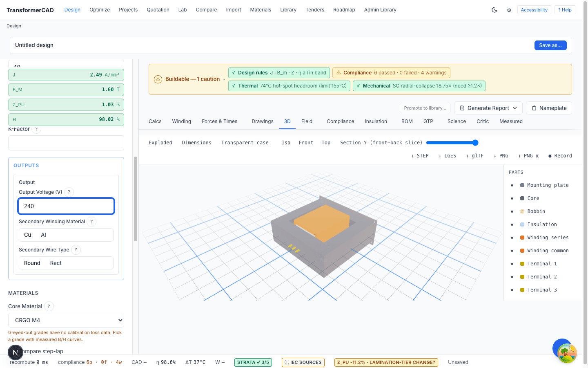Choose Al secondary winding material
Viewport: 588px width, 368px height.
[x=44, y=235]
